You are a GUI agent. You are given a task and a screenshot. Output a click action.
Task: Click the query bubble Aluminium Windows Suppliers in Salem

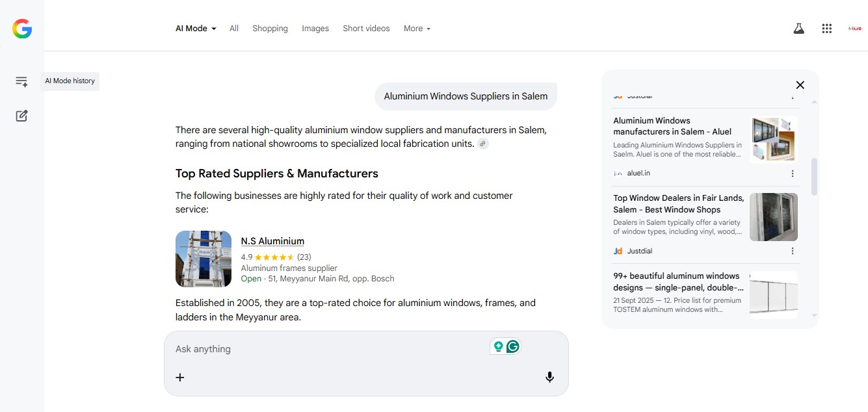466,96
